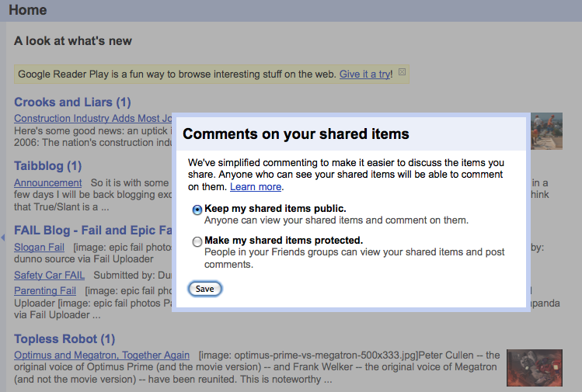Click the Topless Robot article thumbnail
Image resolution: width=582 pixels, height=392 pixels.
coord(534,367)
